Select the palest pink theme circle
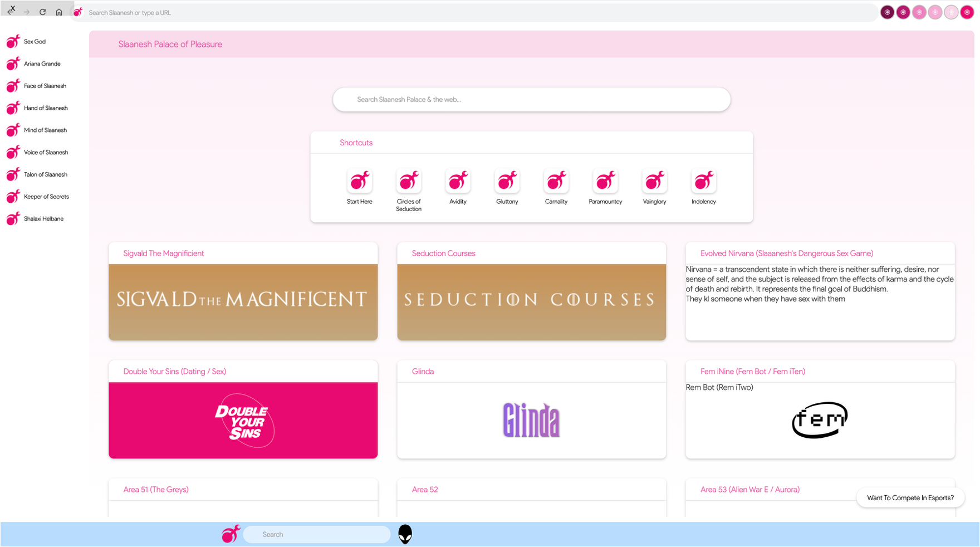Screen dimensions: 980x547 pyautogui.click(x=951, y=12)
